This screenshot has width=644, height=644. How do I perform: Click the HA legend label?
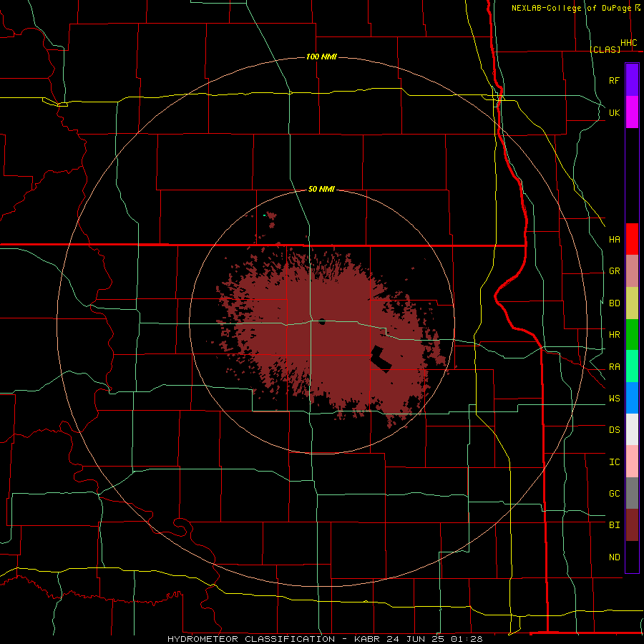pyautogui.click(x=614, y=239)
